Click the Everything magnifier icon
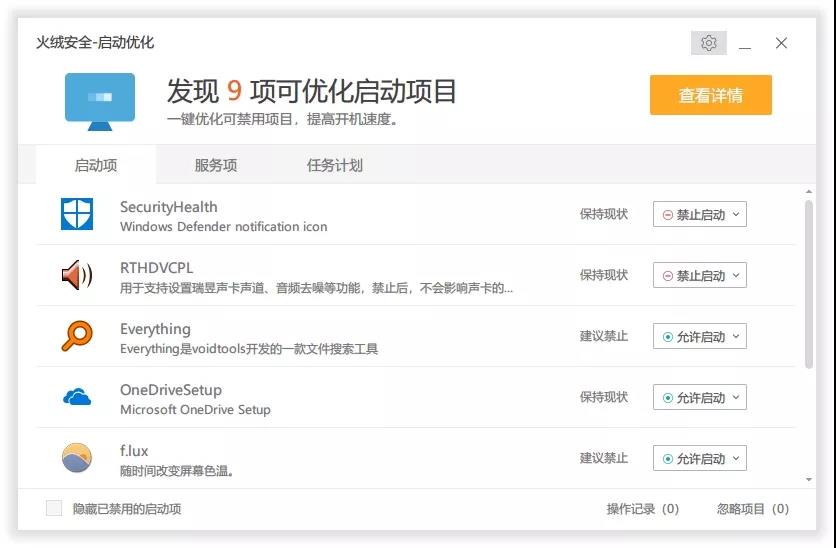 [x=77, y=336]
